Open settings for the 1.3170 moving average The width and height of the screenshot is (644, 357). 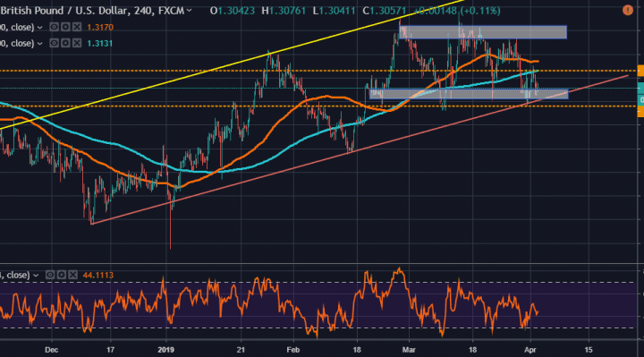pos(65,27)
